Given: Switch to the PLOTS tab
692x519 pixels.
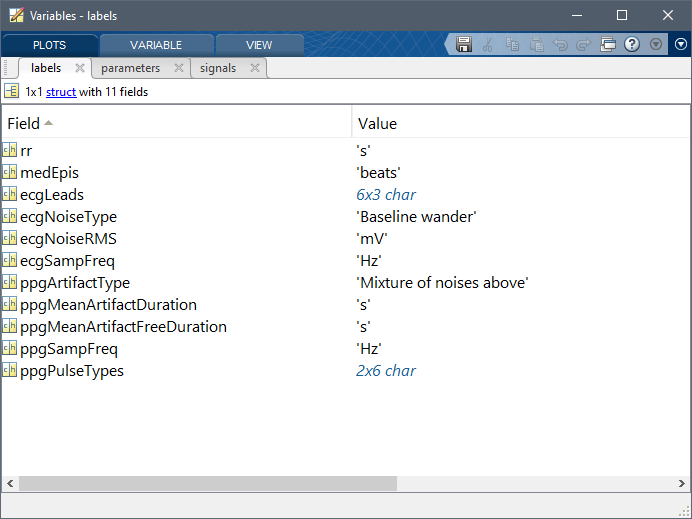Looking at the screenshot, I should coord(49,45).
